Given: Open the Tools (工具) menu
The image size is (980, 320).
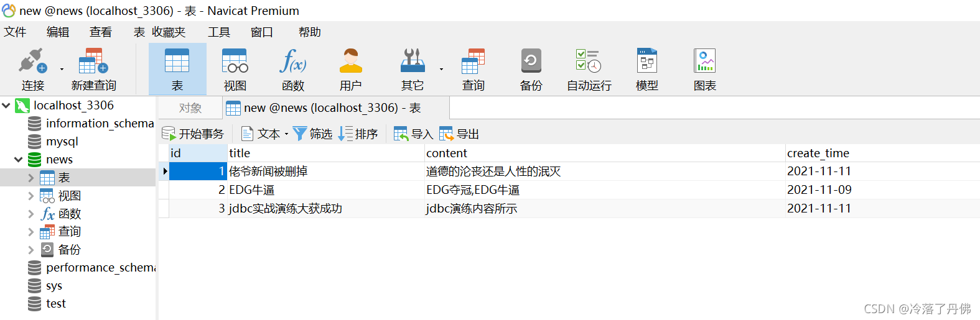Looking at the screenshot, I should tap(219, 32).
